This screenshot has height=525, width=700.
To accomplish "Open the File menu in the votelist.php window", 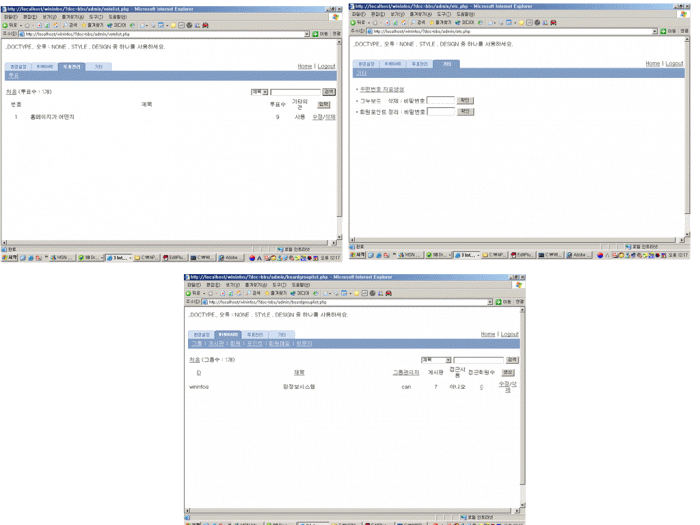I will [11, 17].
